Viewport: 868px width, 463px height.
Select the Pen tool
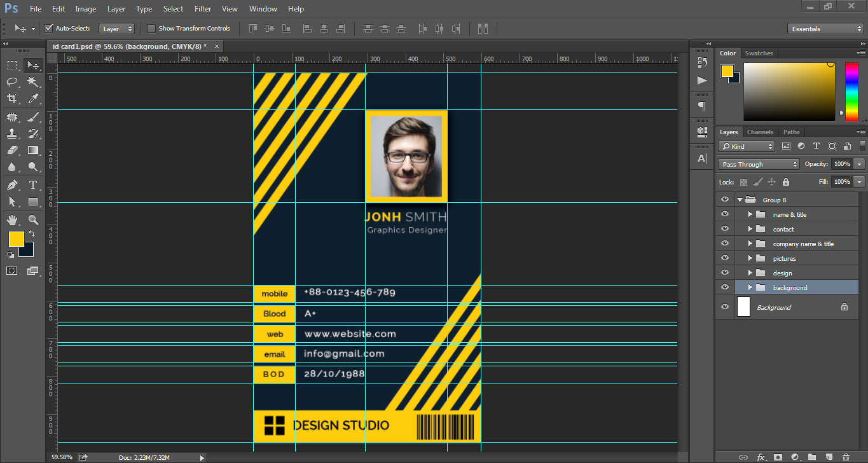point(12,185)
